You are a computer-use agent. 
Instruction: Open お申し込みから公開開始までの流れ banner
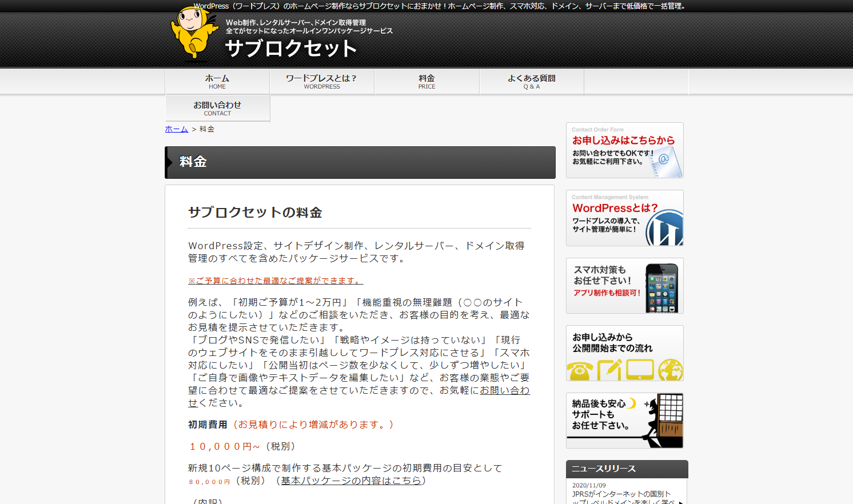click(625, 353)
